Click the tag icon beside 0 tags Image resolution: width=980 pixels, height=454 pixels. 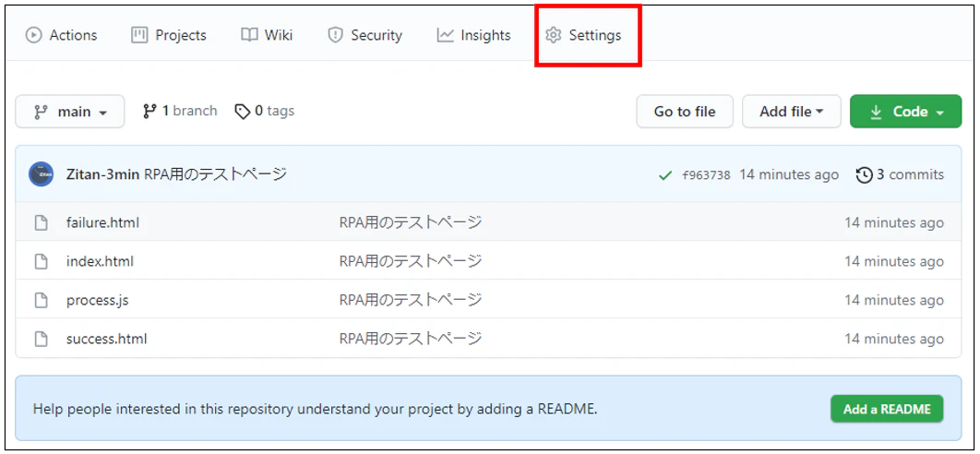tap(243, 112)
